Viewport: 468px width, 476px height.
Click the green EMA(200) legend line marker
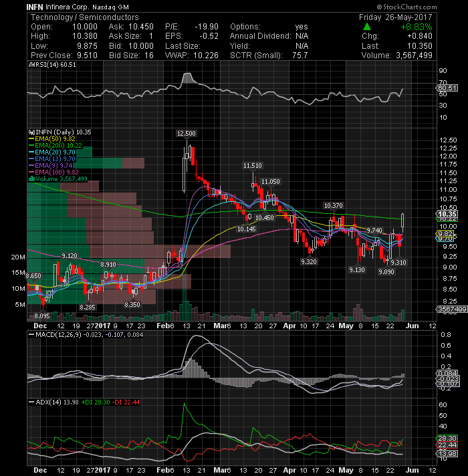(31, 146)
